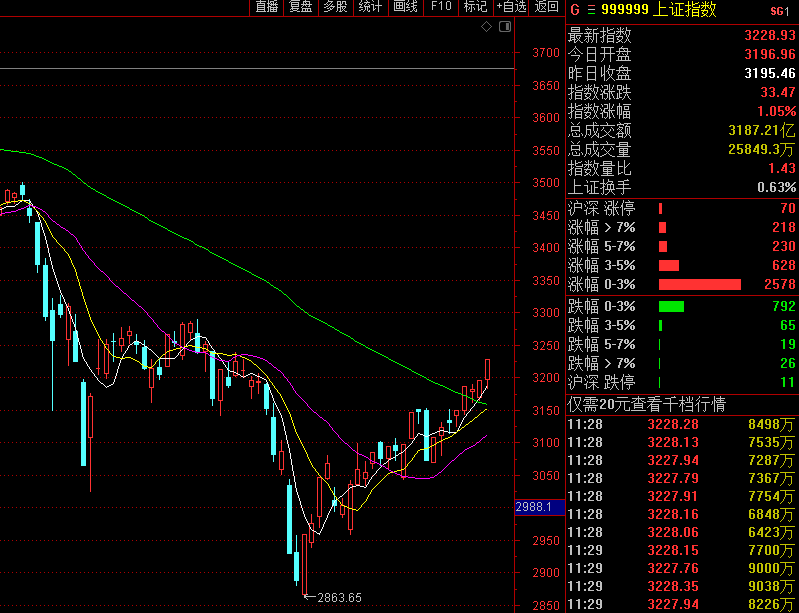Image resolution: width=799 pixels, height=613 pixels.
Task: Click the 涨幅 0-3% long red bar
Action: click(x=700, y=284)
